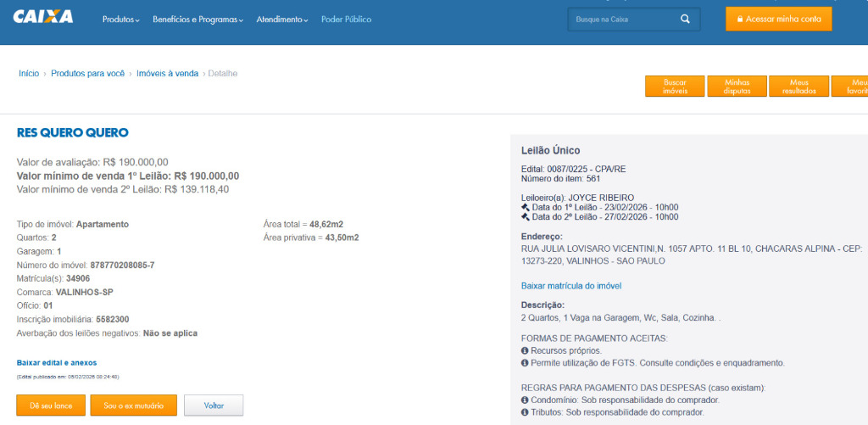
Task: Open Minhas disputas
Action: click(x=737, y=87)
